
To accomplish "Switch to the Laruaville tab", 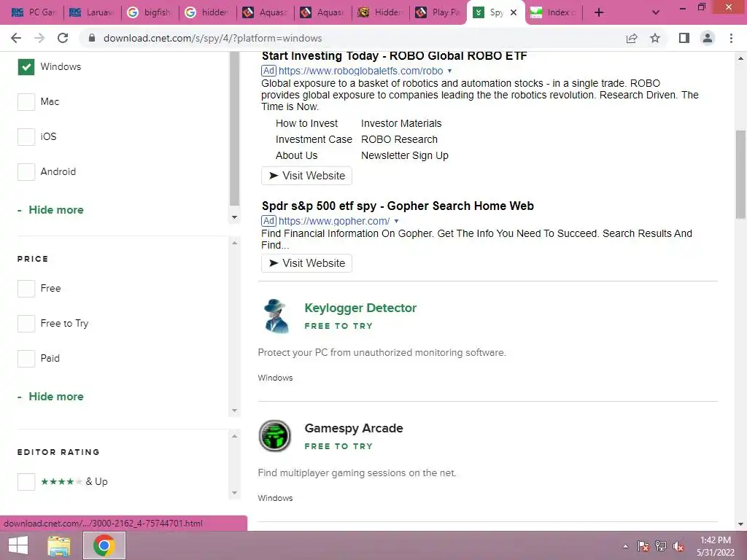I will pos(93,12).
